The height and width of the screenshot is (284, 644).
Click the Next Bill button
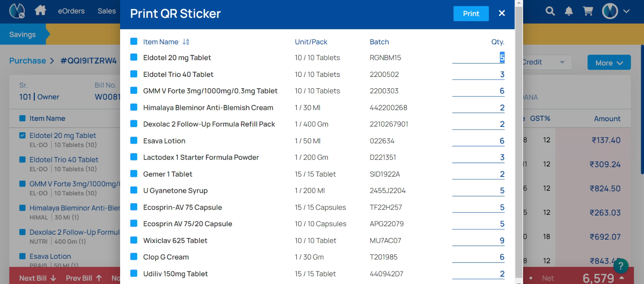coord(37,278)
